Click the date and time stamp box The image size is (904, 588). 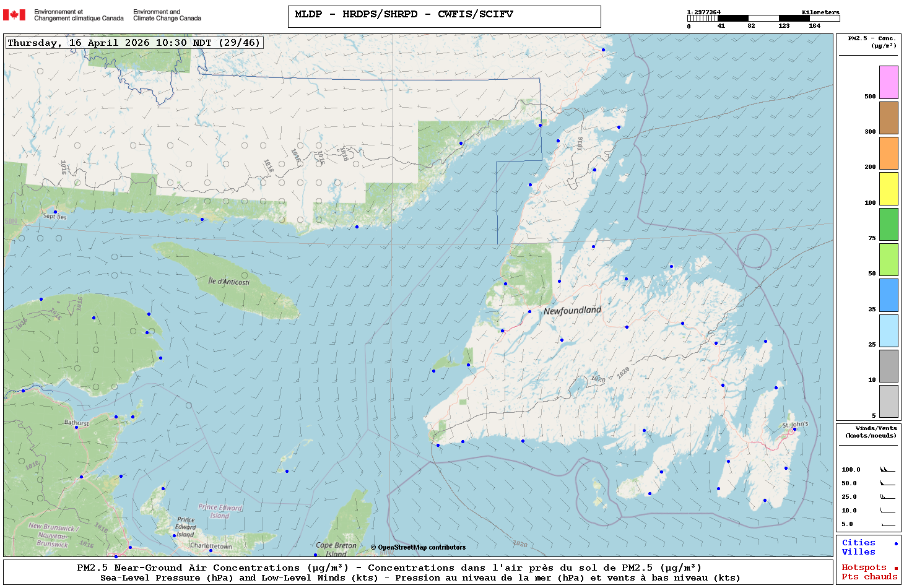pyautogui.click(x=134, y=43)
